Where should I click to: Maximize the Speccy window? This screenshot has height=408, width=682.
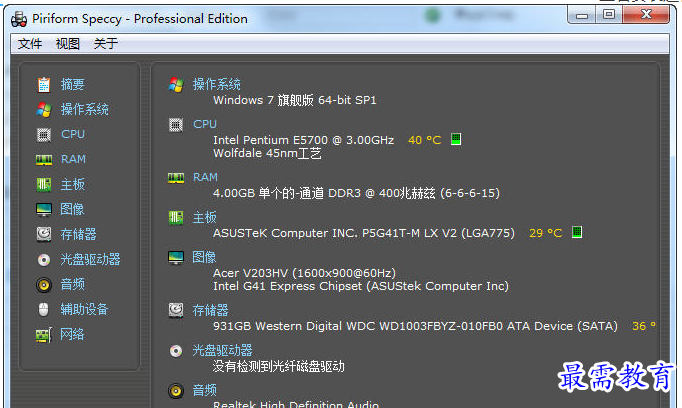[x=609, y=15]
